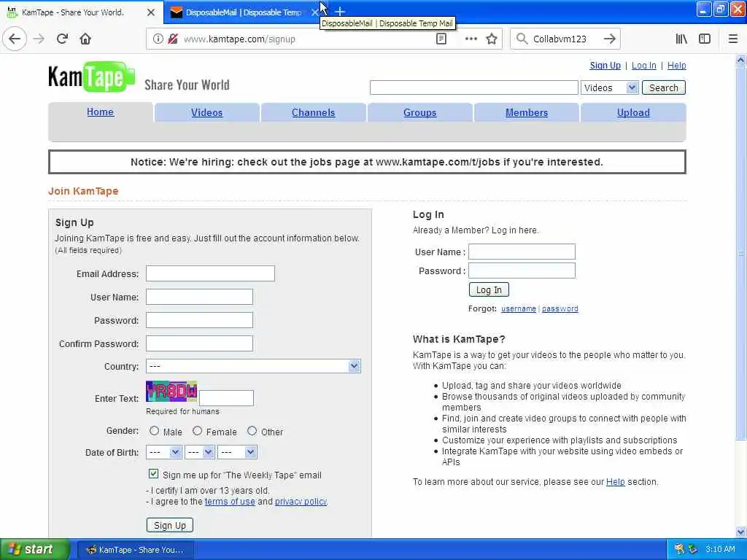Select the Female gender radio button
Screen dimensions: 747x560
(x=197, y=431)
